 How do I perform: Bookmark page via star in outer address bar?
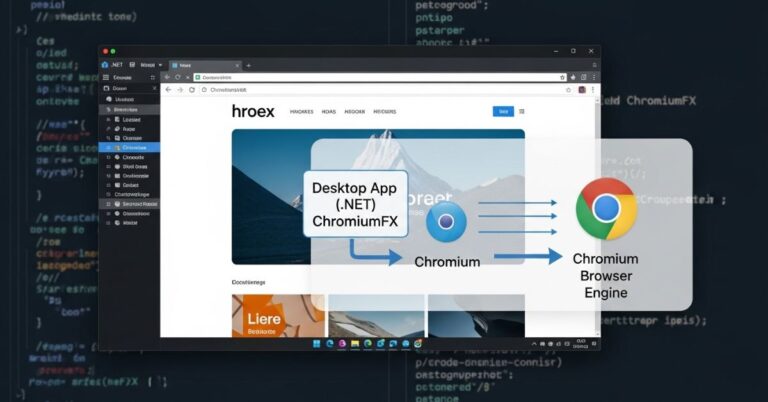(562, 77)
